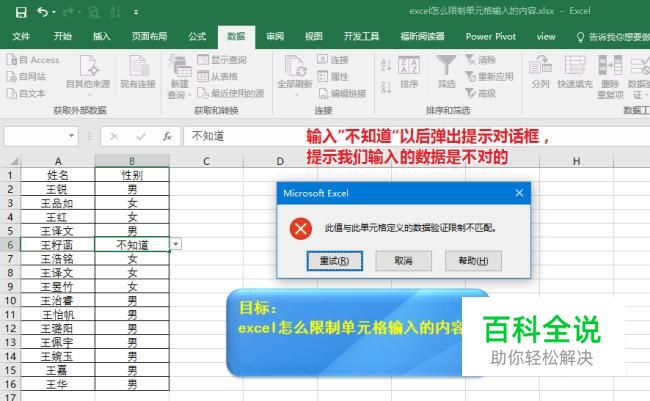Open the 自其他来源 dropdown button

[88, 76]
